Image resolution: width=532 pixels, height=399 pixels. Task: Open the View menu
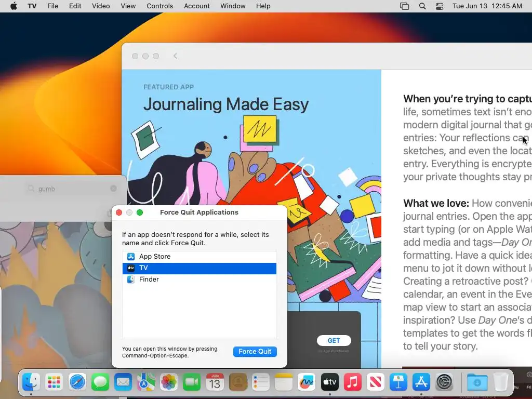point(128,6)
